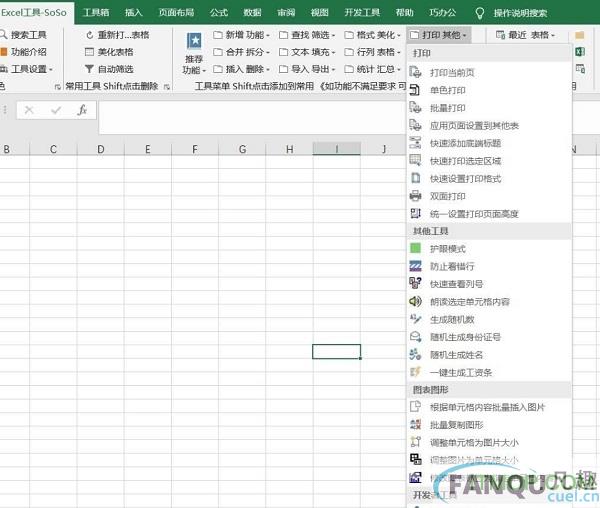Viewport: 600px width, 508px height.
Task: Click the insert function fx icon
Action: coord(82,110)
